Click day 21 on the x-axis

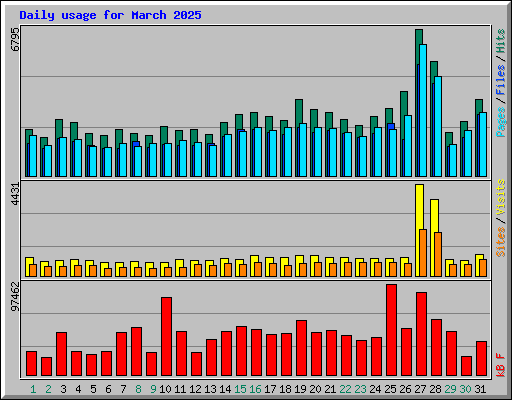(330, 389)
